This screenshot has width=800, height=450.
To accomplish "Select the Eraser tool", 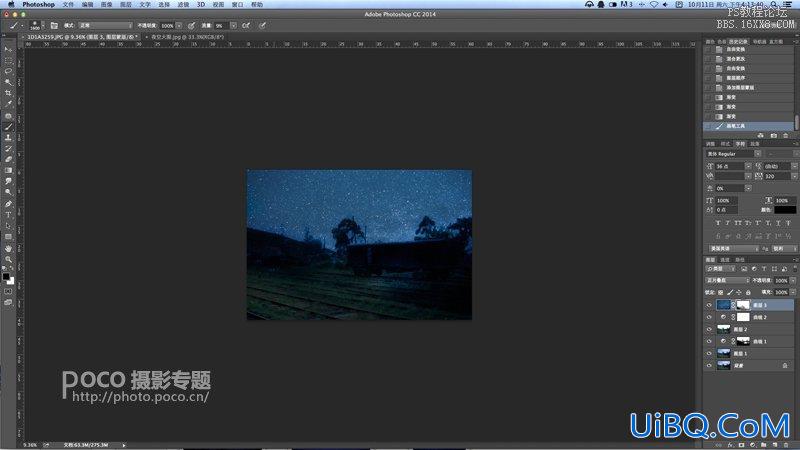I will (8, 160).
